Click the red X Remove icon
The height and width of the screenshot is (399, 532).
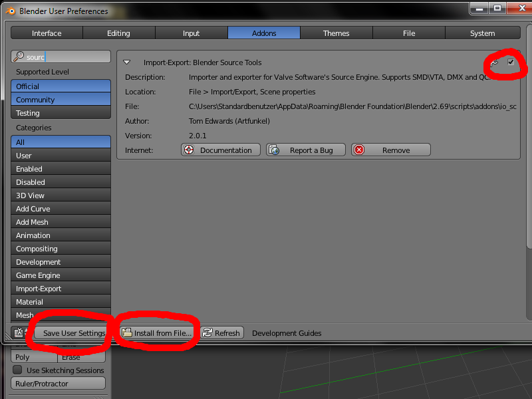click(359, 150)
